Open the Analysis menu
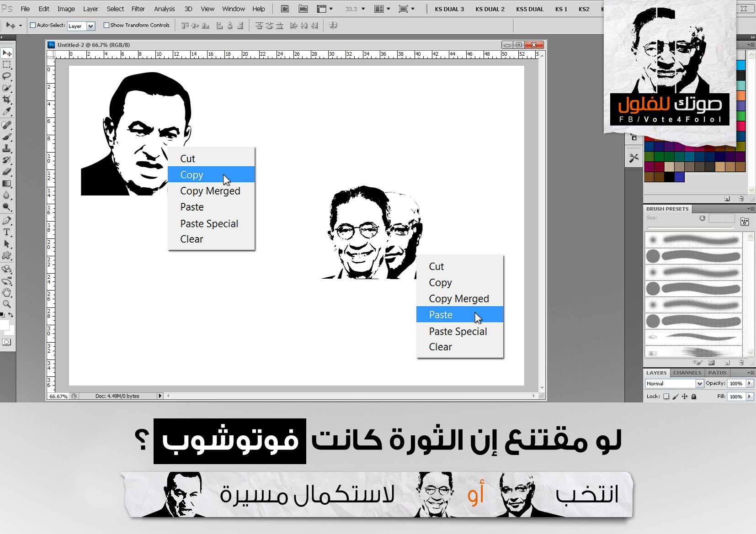 (x=165, y=9)
